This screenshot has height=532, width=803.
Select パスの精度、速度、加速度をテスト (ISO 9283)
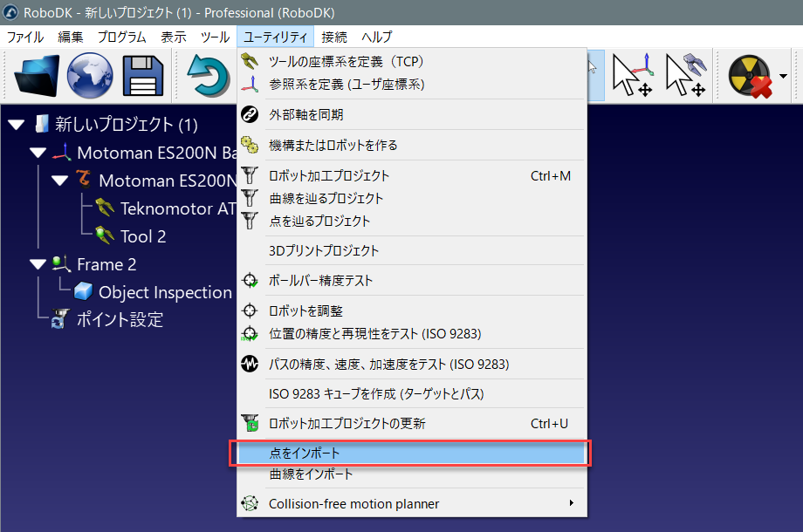coord(412,365)
